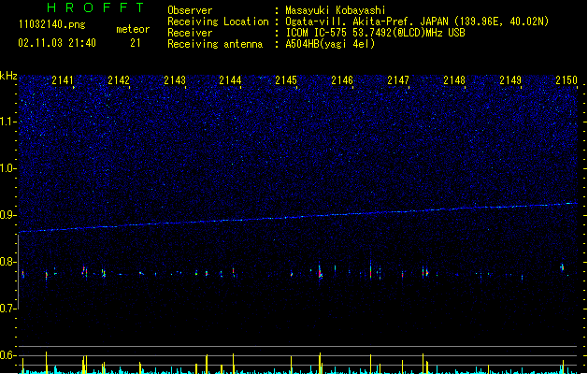This screenshot has width=588, height=374.
Task: Click the 2144 time marker
Action: (x=230, y=80)
